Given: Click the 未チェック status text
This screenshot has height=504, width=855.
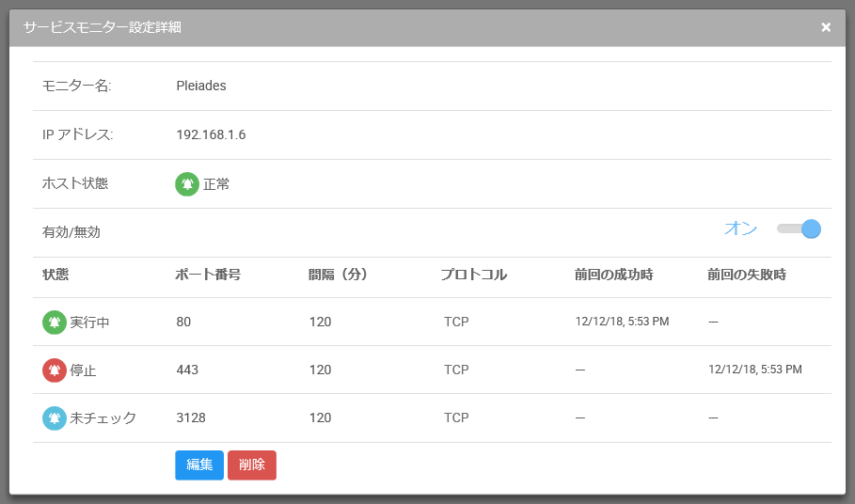Looking at the screenshot, I should point(103,417).
